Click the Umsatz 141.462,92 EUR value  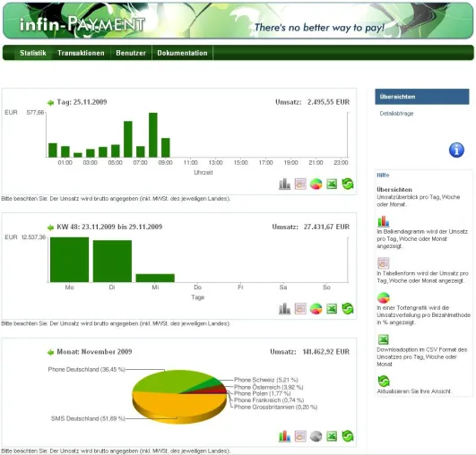[x=326, y=352]
